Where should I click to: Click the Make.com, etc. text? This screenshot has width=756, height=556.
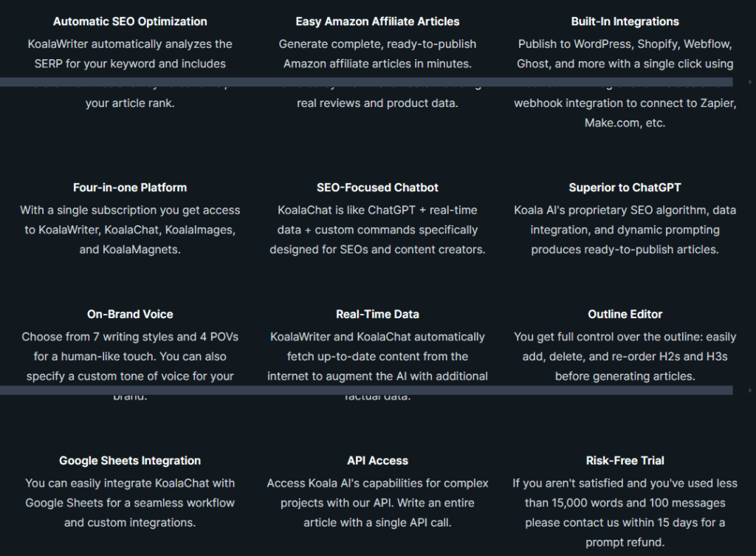tap(625, 123)
